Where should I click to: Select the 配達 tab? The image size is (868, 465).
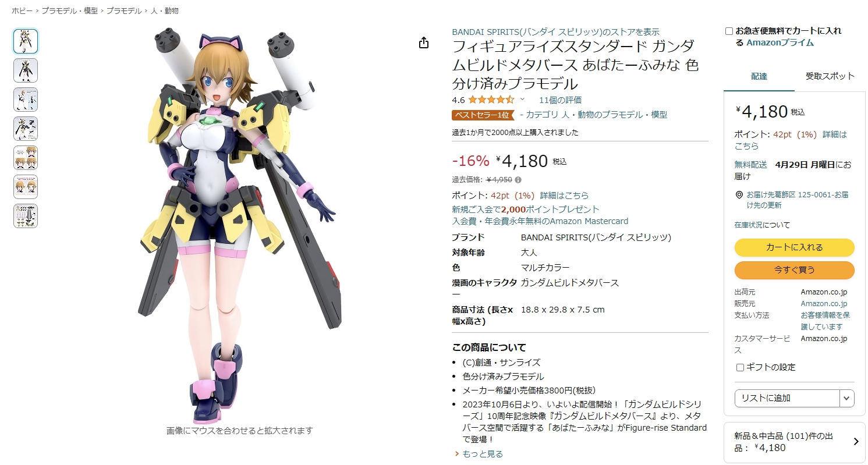click(x=759, y=76)
